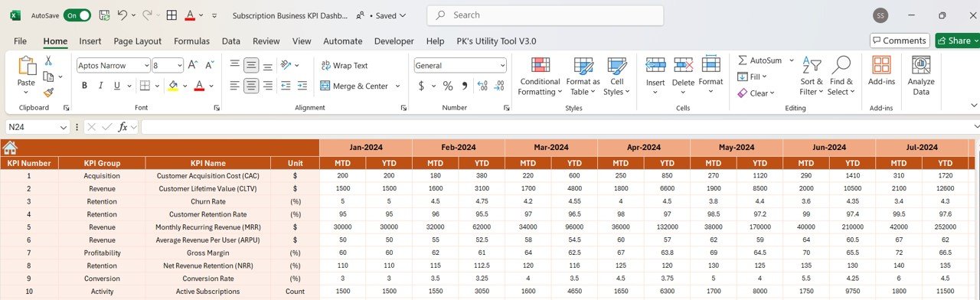Screen dimensions: 980x300
Task: Open the Formulas ribbon tab
Action: coord(191,41)
